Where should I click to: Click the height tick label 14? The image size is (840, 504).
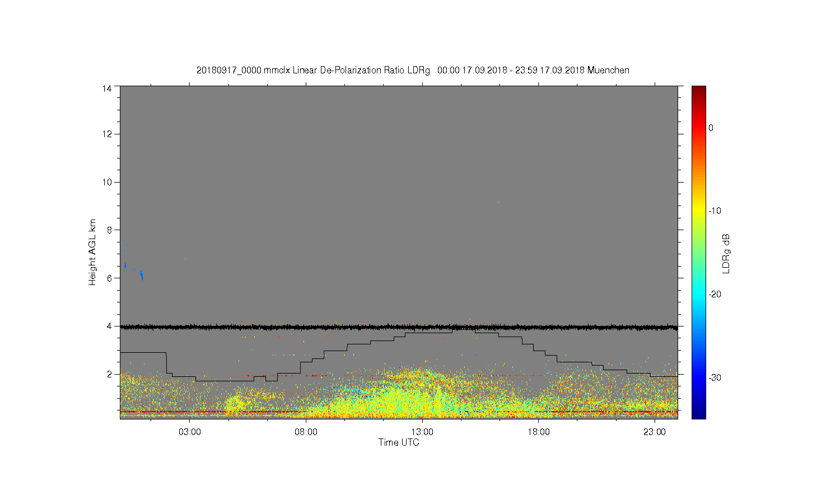click(x=107, y=88)
